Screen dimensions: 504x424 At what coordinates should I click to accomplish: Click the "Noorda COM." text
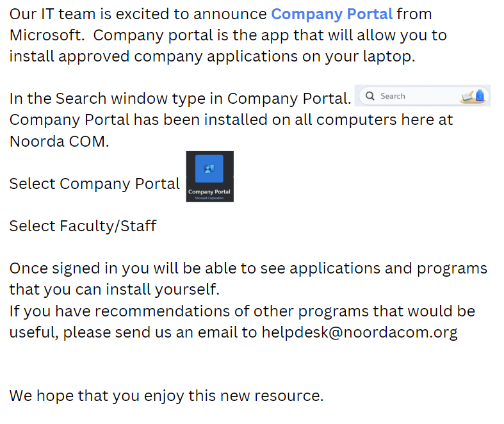(x=59, y=142)
